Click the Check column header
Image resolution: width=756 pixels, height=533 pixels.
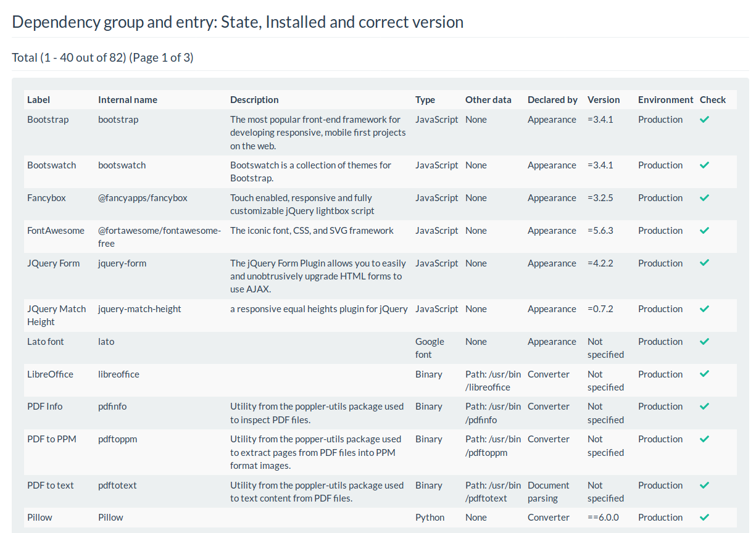click(713, 99)
